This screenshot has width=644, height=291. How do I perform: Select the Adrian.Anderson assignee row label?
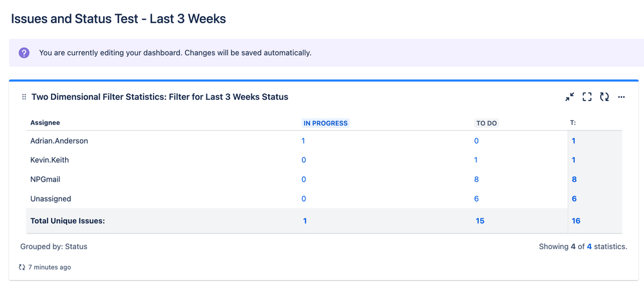tap(59, 141)
